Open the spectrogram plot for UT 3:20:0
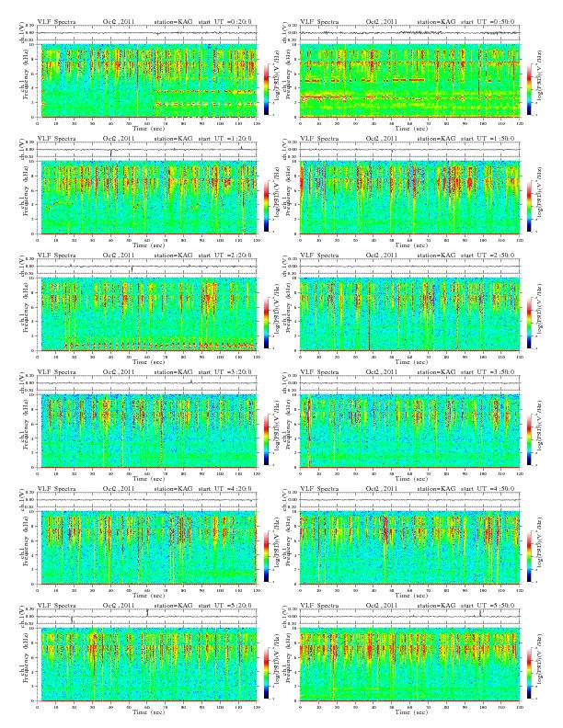Image resolution: width=563 pixels, height=728 pixels. coord(149,431)
